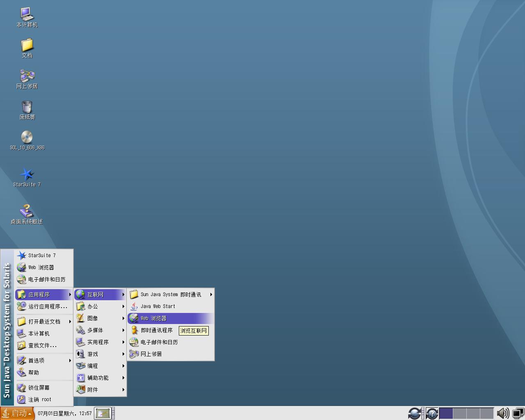Open 运行应用程序... dialog from the menu
This screenshot has height=420, width=525.
(44, 306)
